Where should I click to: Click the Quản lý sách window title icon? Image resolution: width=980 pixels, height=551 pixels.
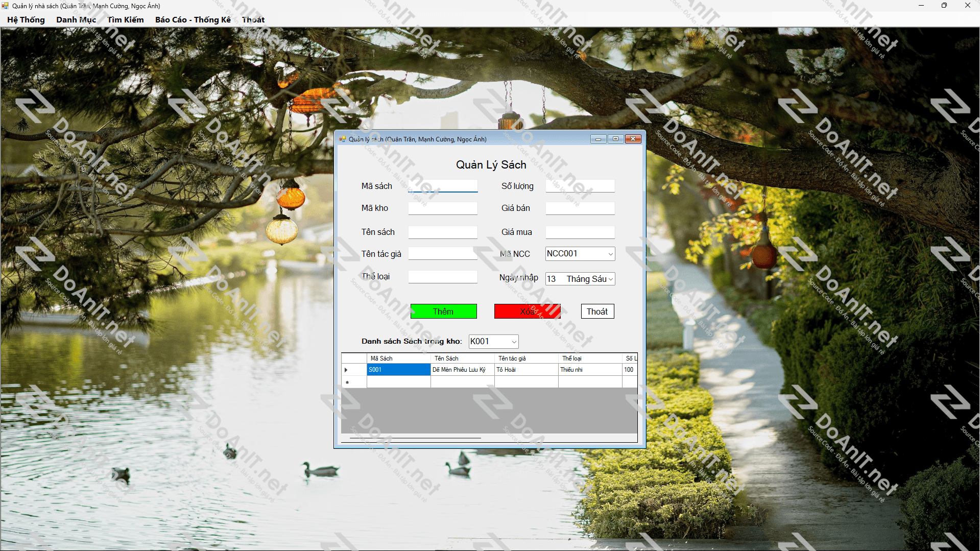pos(343,139)
